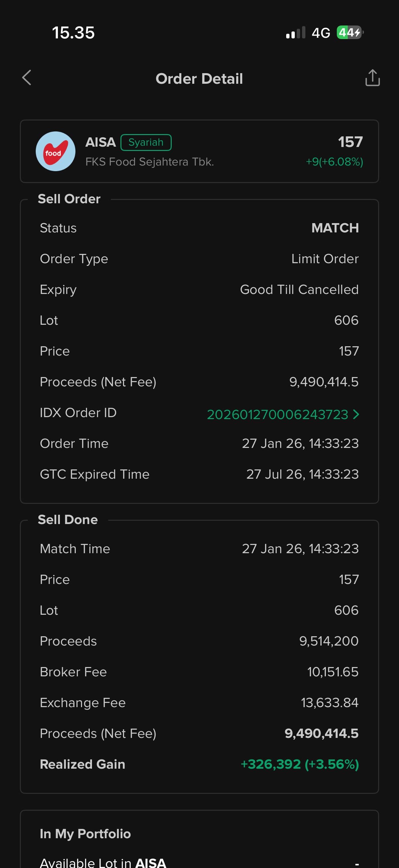Tap the cellular signal bars icon

[295, 33]
